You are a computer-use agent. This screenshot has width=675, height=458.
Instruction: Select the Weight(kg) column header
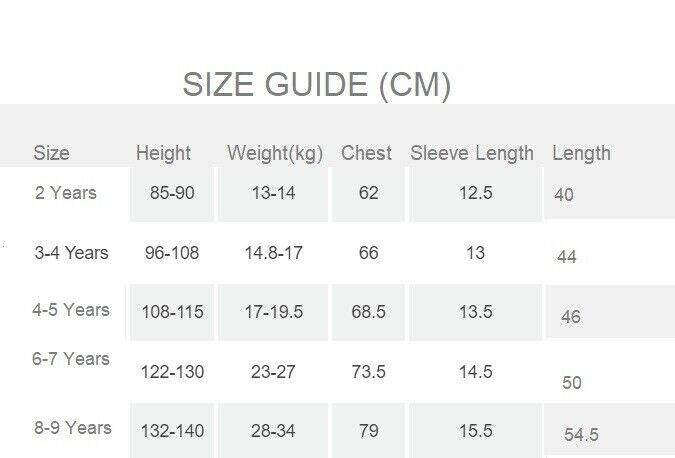click(275, 153)
